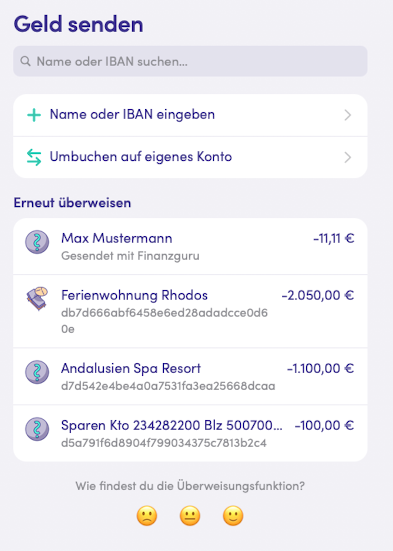The image size is (393, 551).
Task: Click the green plus icon
Action: click(x=34, y=115)
